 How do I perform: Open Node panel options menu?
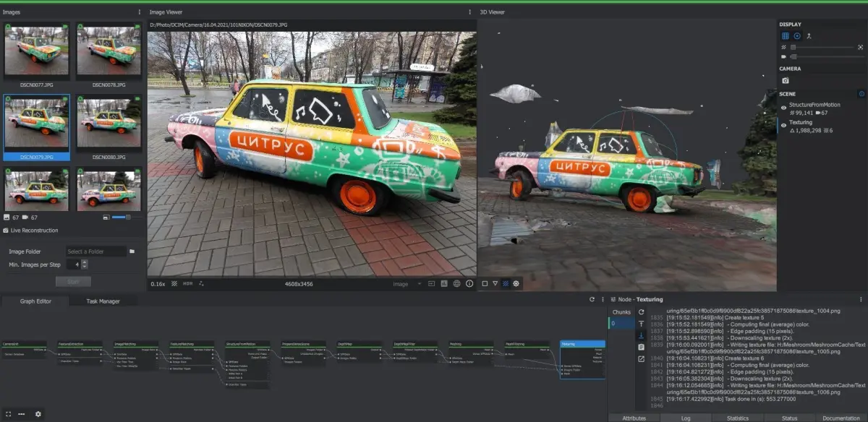click(x=860, y=299)
